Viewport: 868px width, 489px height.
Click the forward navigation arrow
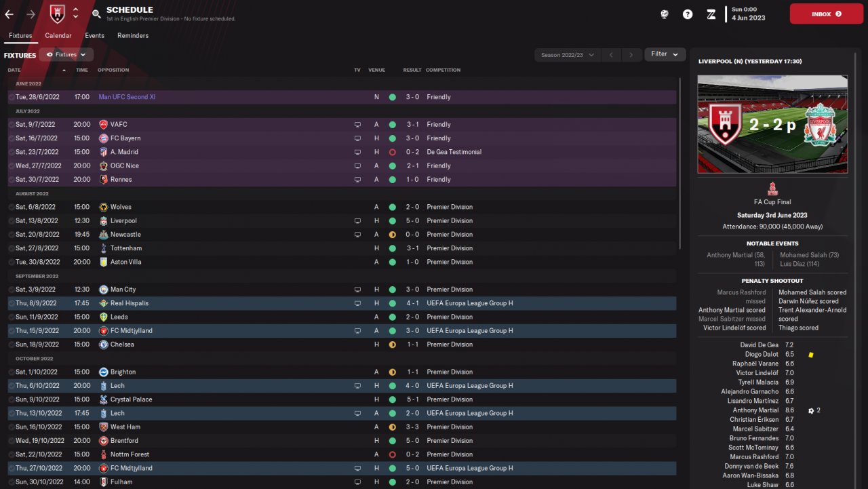click(x=31, y=14)
